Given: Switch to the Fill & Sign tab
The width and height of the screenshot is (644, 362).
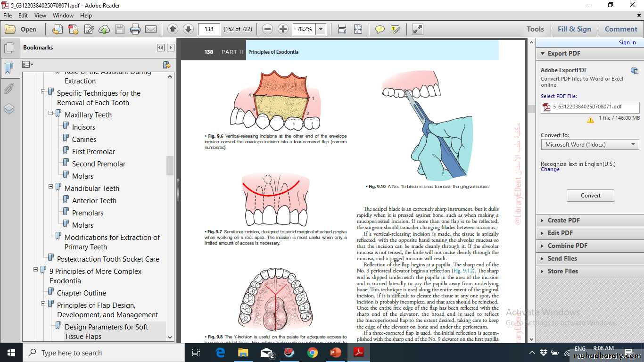Looking at the screenshot, I should click(574, 29).
